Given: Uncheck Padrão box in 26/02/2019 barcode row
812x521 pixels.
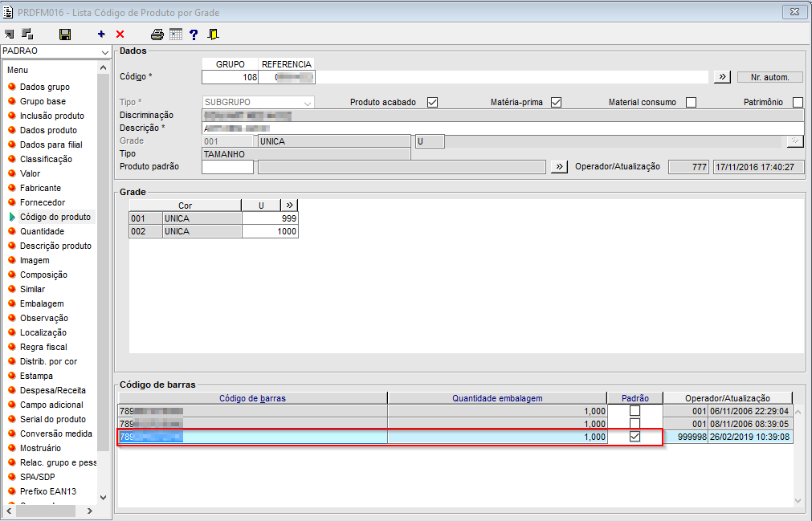Looking at the screenshot, I should click(x=635, y=437).
